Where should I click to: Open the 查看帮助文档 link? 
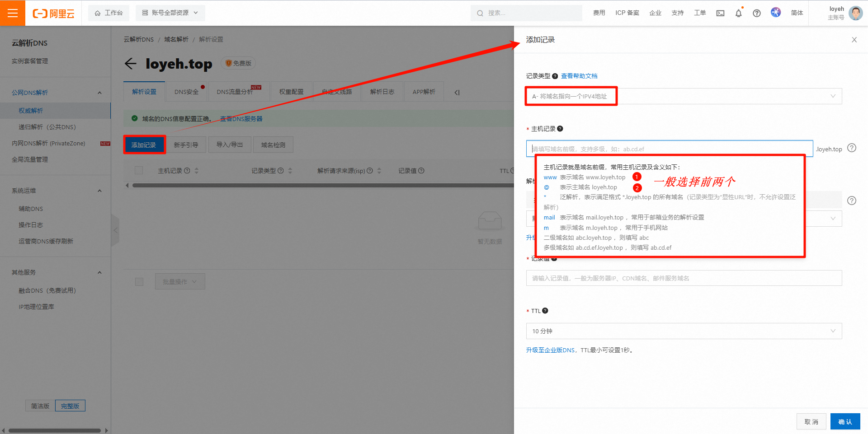[579, 76]
